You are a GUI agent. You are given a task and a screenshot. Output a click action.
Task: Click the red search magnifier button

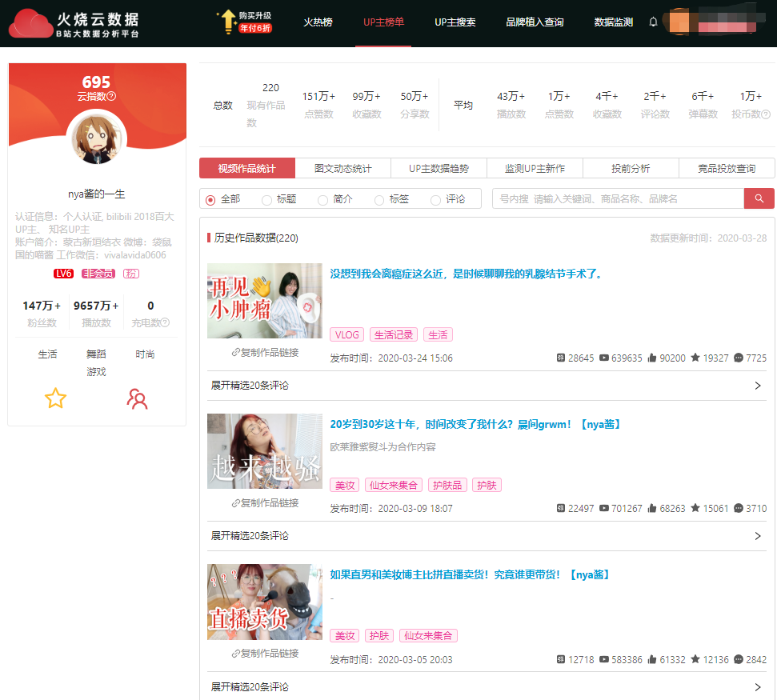pos(759,198)
